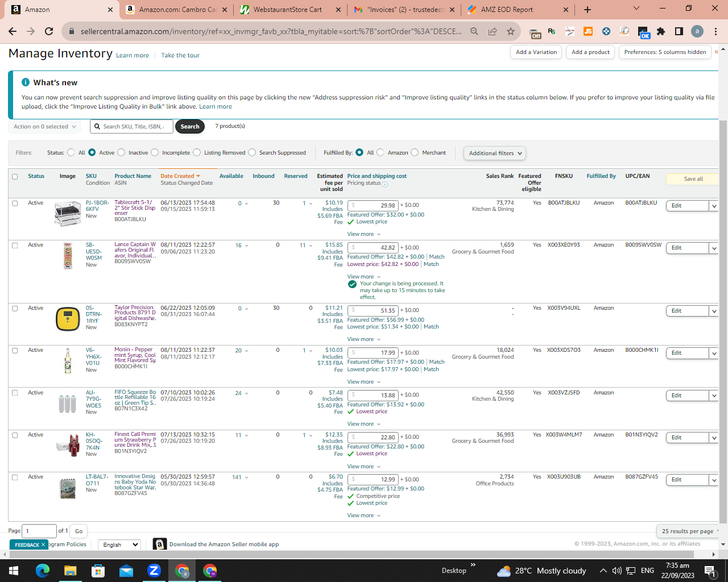
Task: Open Zoom from the taskbar
Action: (x=154, y=571)
